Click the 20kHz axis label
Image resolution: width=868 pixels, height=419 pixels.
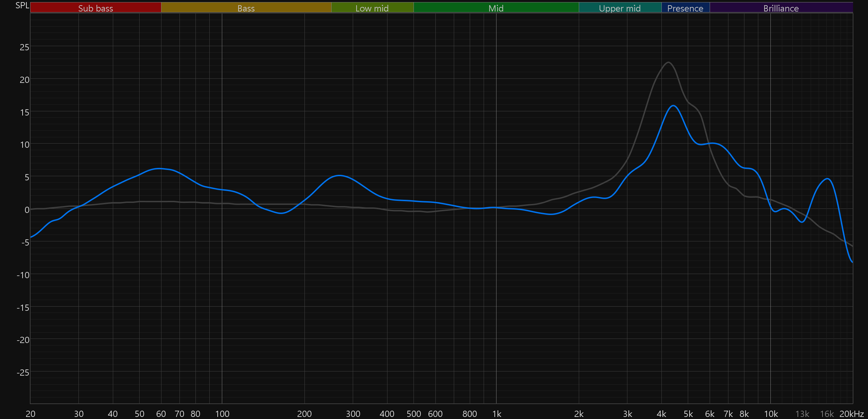(851, 414)
